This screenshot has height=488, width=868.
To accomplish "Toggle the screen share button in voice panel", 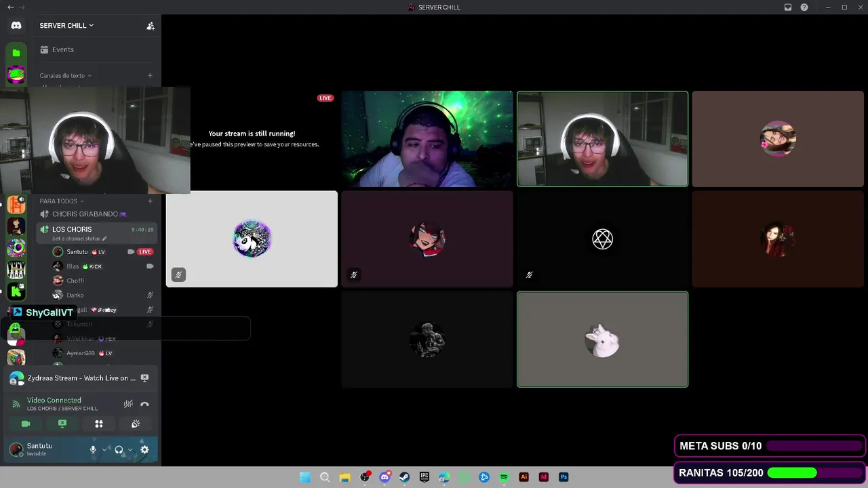I will pyautogui.click(x=62, y=424).
